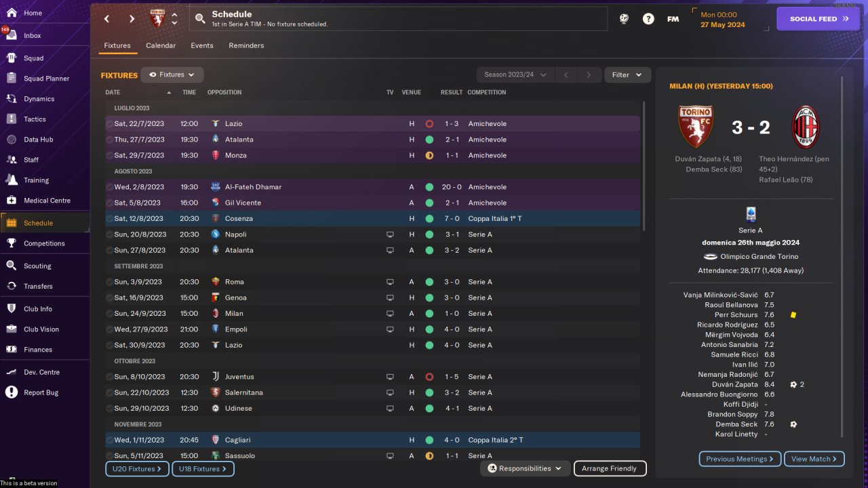Click the club switcher up/down chevrons
The height and width of the screenshot is (488, 868).
click(x=174, y=19)
